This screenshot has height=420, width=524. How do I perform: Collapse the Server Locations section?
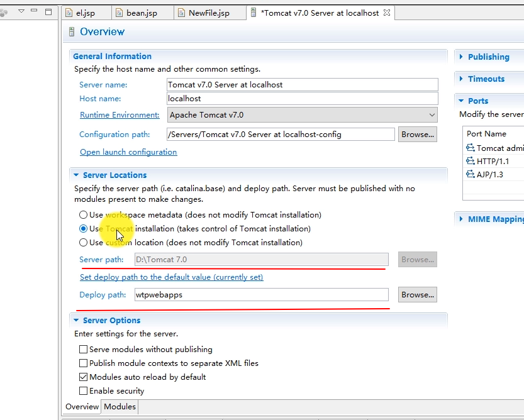pos(76,175)
